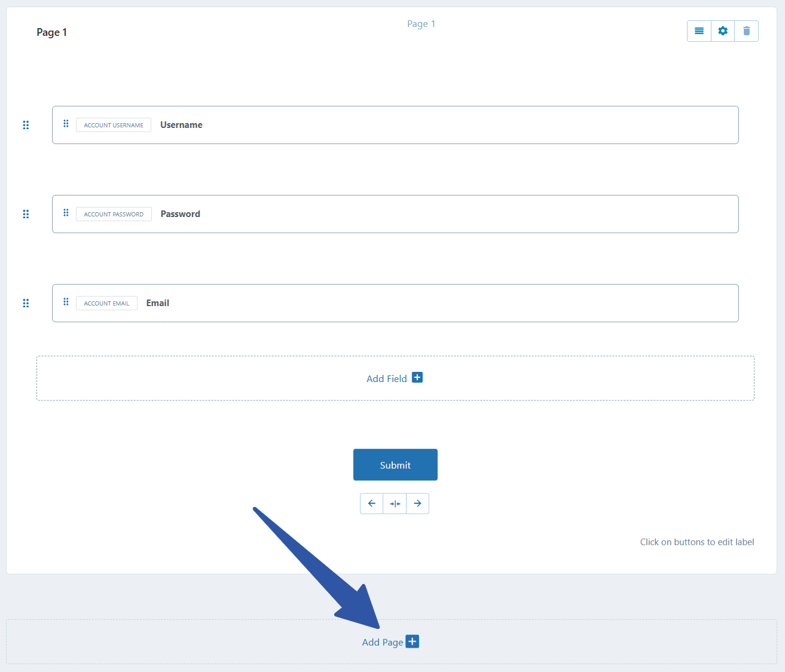Click the Password row outer drag handle

[x=26, y=214]
